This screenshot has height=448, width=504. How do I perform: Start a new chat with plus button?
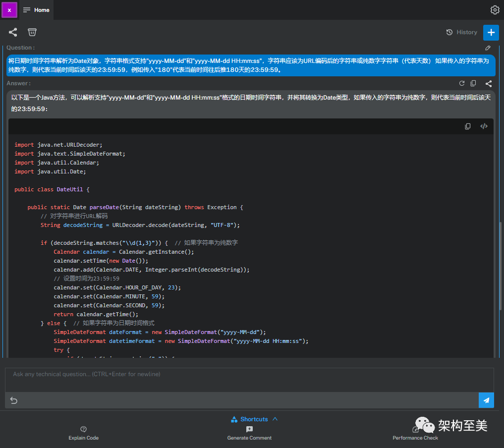coord(491,32)
